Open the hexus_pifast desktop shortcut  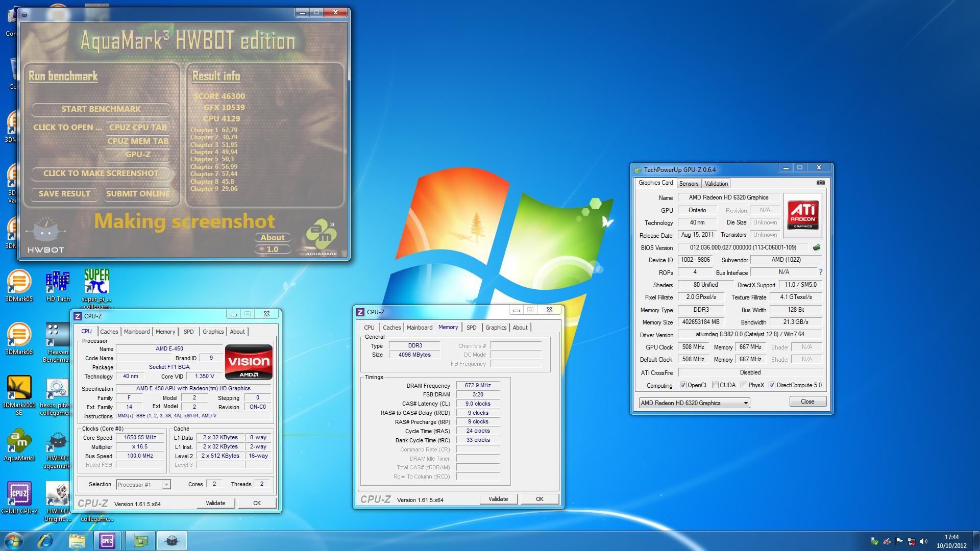[x=57, y=395]
